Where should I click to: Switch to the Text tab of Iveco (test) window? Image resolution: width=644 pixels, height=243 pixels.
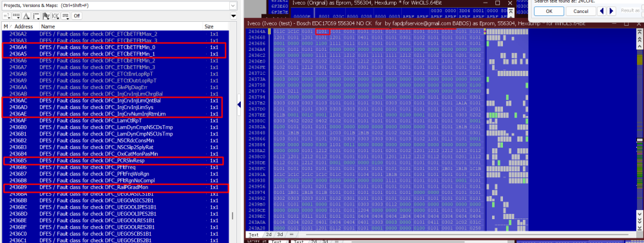coord(254,235)
